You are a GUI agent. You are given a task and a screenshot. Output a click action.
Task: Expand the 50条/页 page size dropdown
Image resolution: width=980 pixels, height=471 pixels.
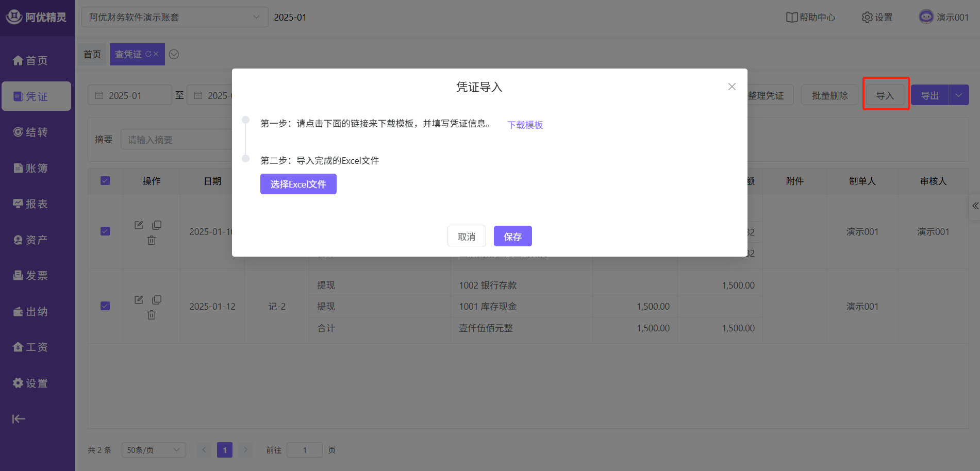(x=153, y=450)
